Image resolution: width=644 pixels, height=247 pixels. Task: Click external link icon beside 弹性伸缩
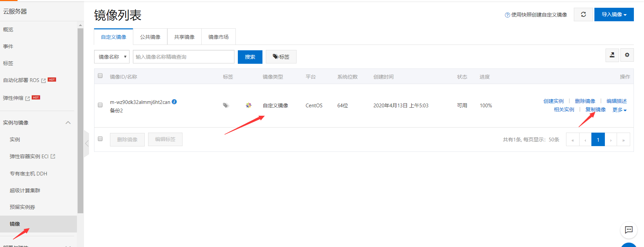pyautogui.click(x=28, y=99)
